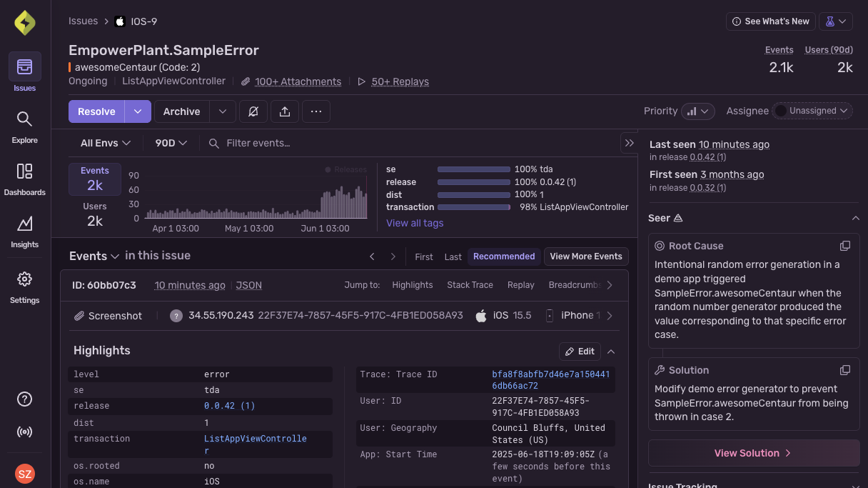Jump to the Stack Trace section
The width and height of the screenshot is (868, 488).
470,284
